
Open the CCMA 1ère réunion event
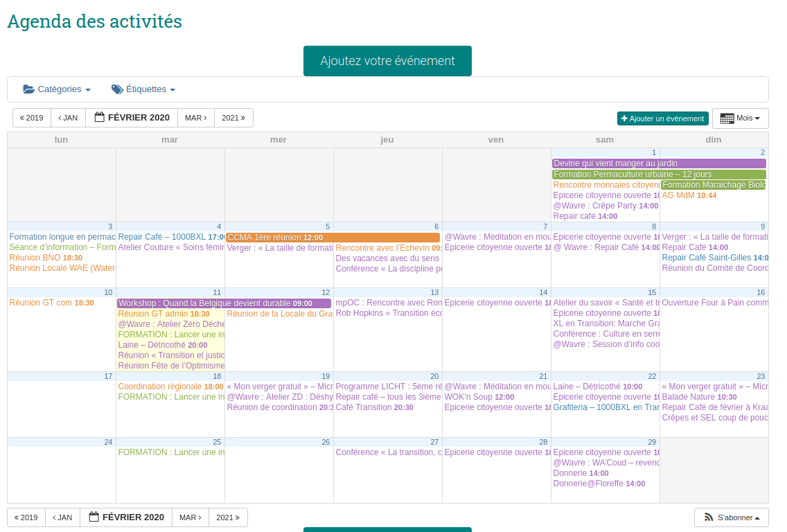333,238
